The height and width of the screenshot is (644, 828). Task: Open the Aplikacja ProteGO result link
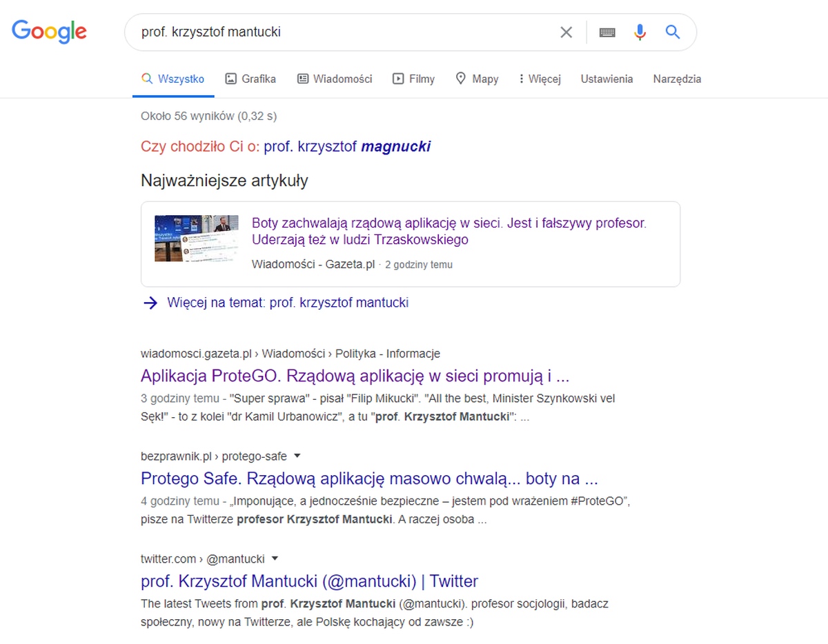(355, 376)
